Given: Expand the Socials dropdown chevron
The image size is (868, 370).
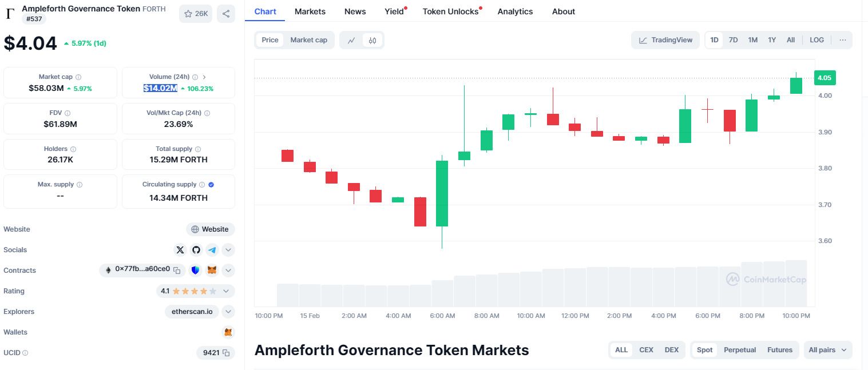Looking at the screenshot, I should [228, 250].
